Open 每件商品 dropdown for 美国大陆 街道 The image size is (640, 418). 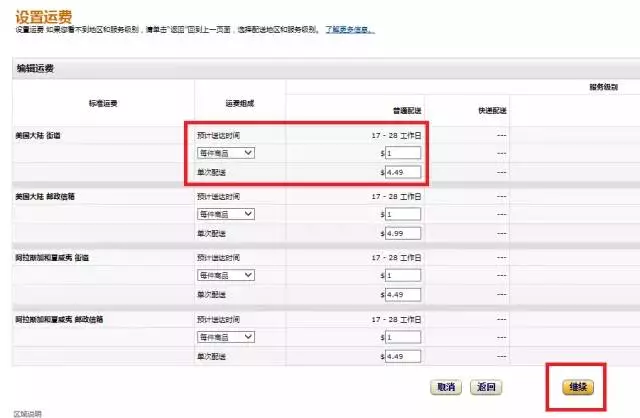[226, 153]
